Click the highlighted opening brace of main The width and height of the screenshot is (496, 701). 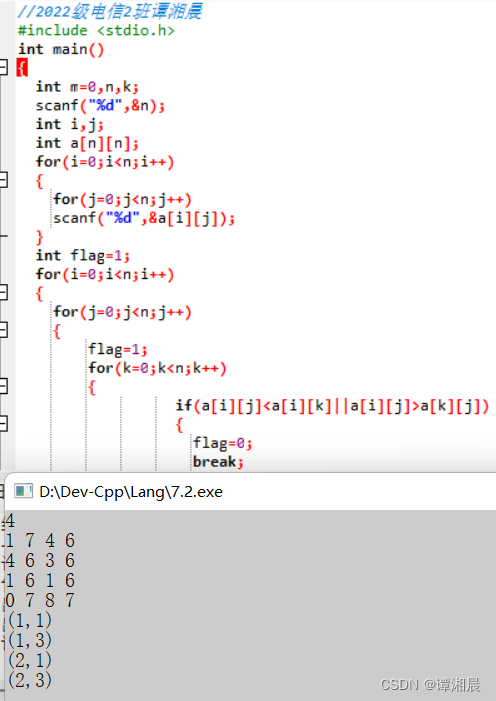22,68
